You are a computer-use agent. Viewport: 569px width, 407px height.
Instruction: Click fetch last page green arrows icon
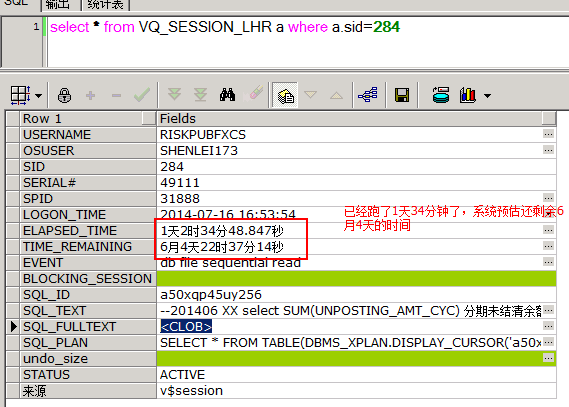pyautogui.click(x=200, y=94)
